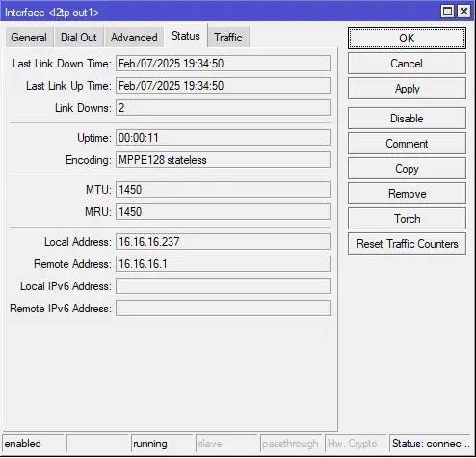The height and width of the screenshot is (458, 476).
Task: Copy the interface configuration
Action: coord(407,169)
